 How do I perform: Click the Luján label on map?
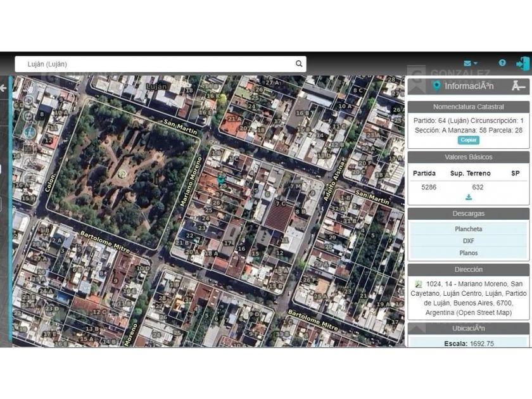tap(157, 87)
